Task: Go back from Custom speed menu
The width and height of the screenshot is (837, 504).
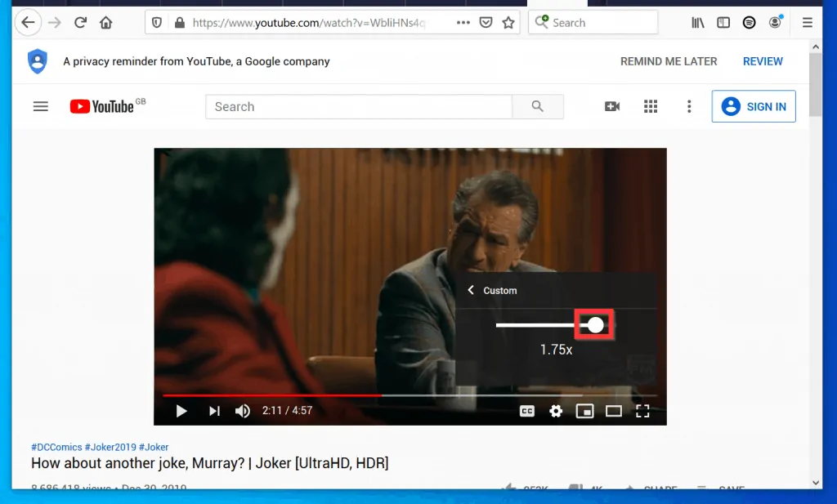Action: tap(471, 290)
